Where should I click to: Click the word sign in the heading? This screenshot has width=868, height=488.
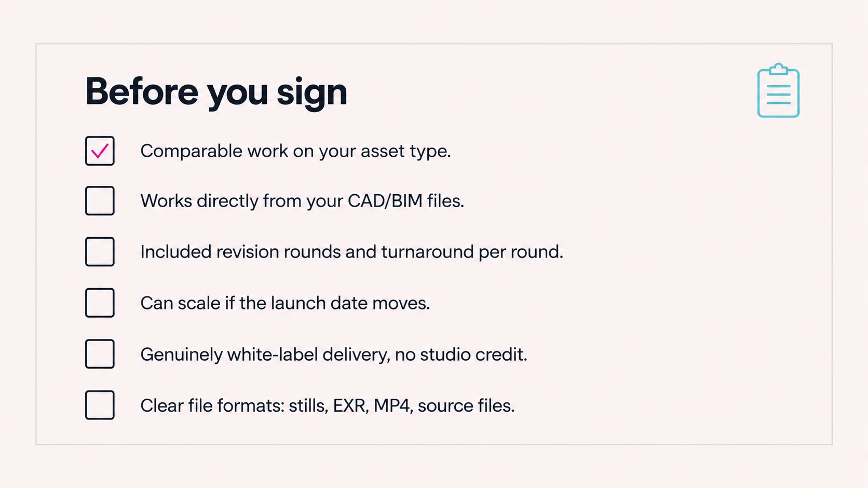pos(311,93)
